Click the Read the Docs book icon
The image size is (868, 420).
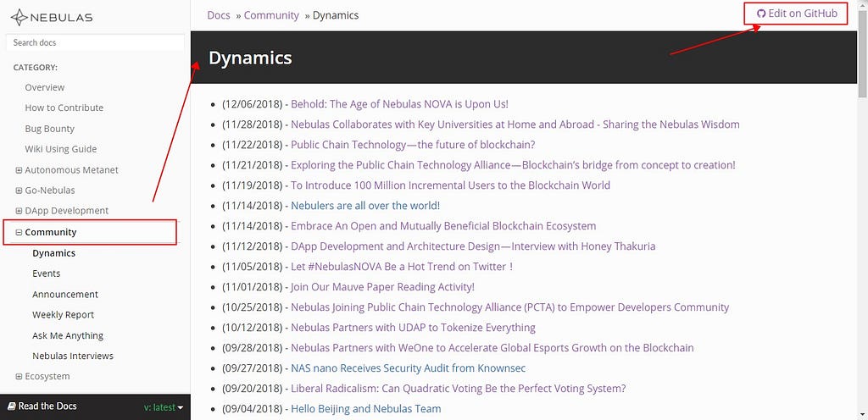point(11,406)
